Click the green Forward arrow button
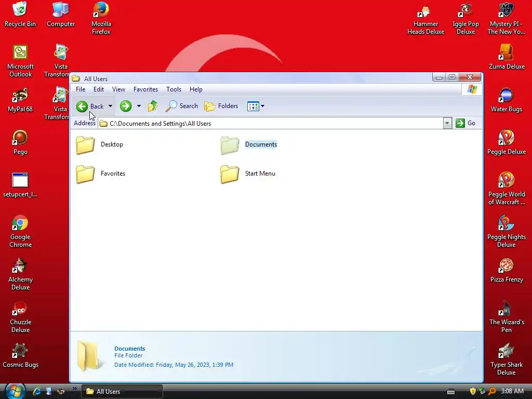Screen dimensions: 532x399 (126, 106)
